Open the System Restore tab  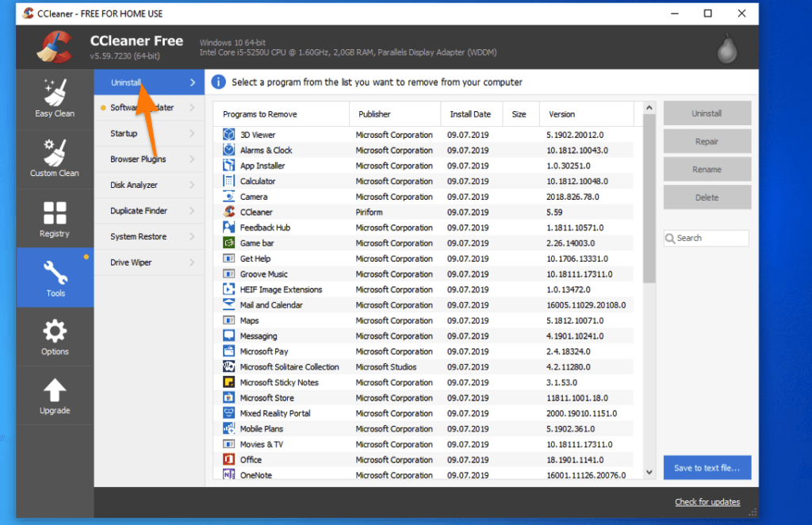(149, 236)
